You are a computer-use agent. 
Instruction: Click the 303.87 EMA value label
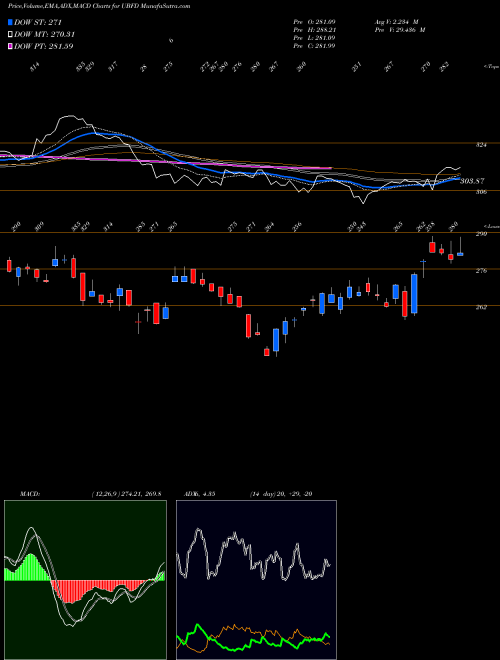(x=472, y=181)
